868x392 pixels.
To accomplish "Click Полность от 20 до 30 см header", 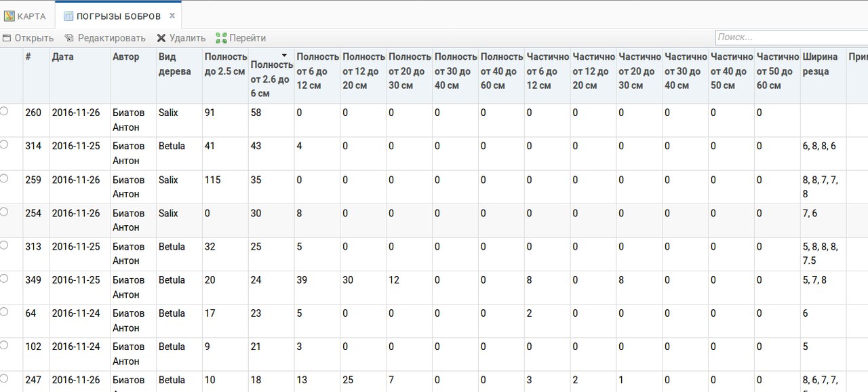I will [410, 75].
